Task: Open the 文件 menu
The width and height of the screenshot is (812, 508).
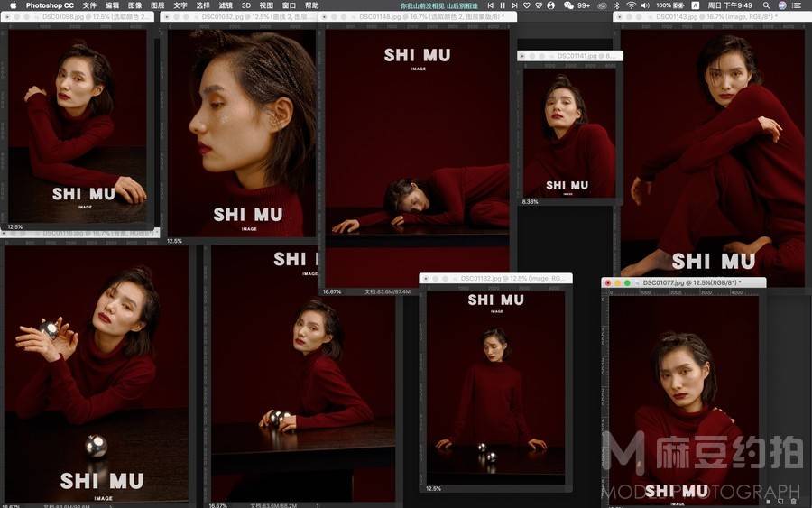Action: [x=89, y=5]
